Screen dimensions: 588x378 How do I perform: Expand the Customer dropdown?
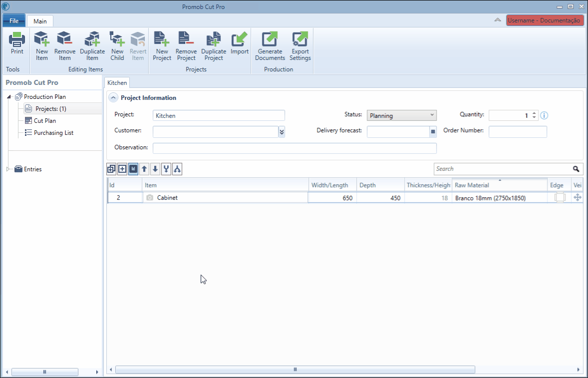point(282,132)
